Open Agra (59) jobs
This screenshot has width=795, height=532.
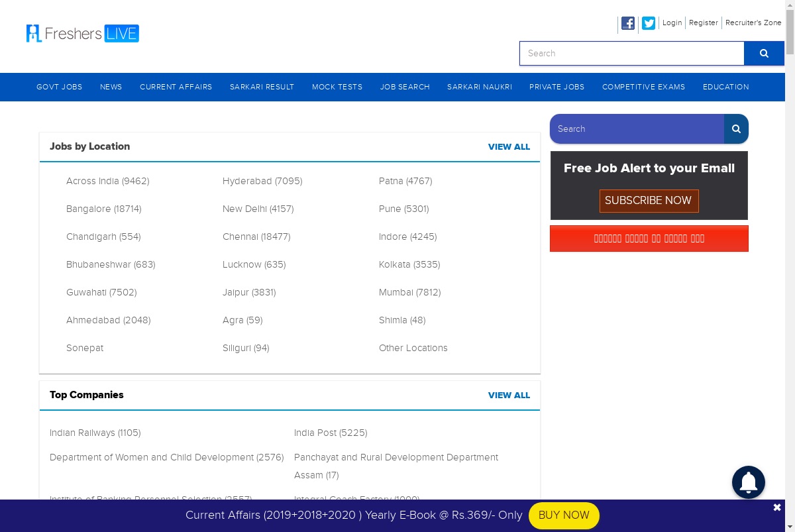(242, 320)
